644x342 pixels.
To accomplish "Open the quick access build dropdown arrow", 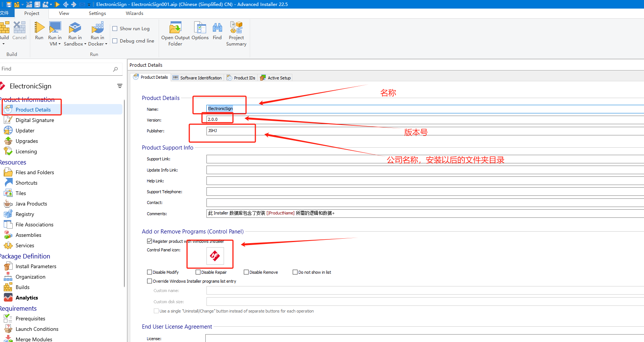I will click(x=22, y=5).
